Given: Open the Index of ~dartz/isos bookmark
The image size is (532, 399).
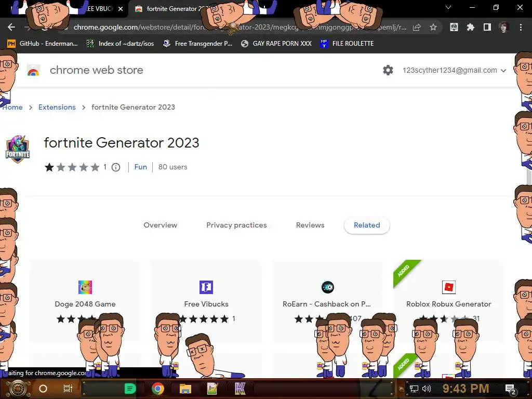Looking at the screenshot, I should [120, 44].
